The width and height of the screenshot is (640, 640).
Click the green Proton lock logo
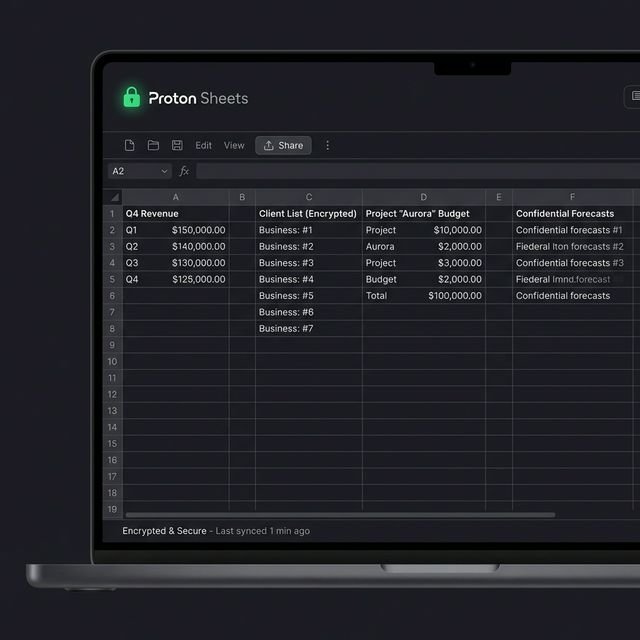(x=131, y=98)
